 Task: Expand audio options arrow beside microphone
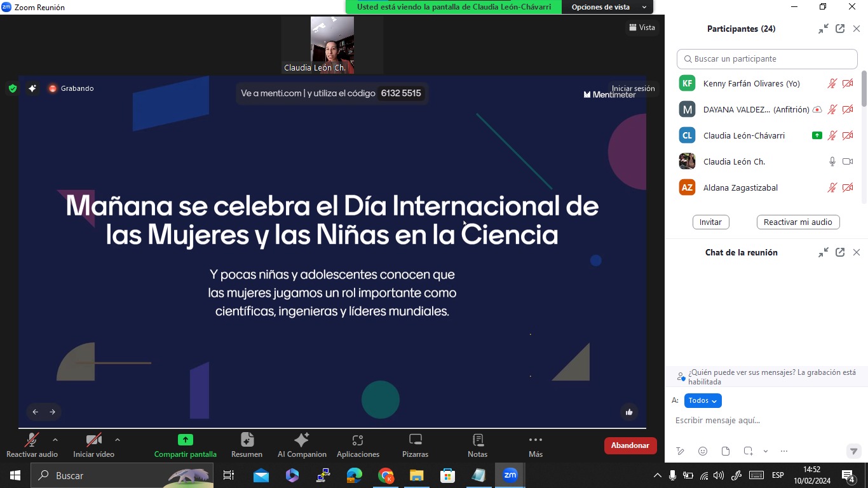pyautogui.click(x=55, y=439)
